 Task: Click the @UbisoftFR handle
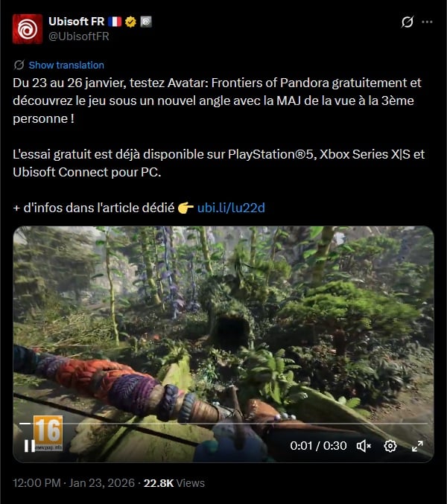click(79, 36)
